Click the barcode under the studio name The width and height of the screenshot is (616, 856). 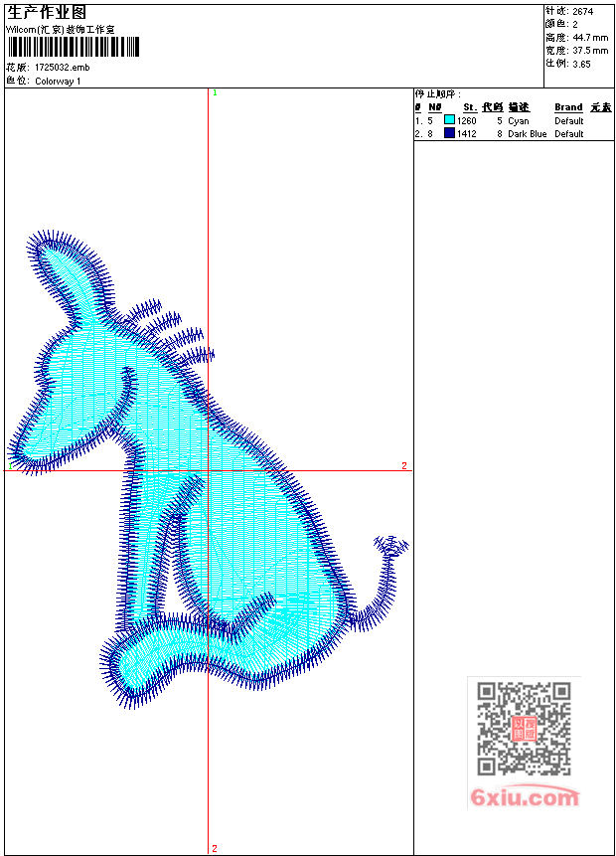tap(74, 47)
